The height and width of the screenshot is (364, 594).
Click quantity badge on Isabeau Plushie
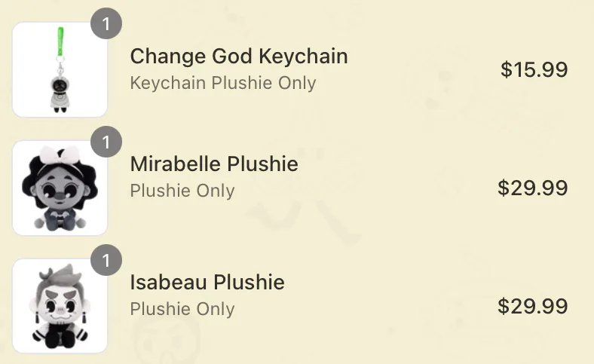pos(106,260)
